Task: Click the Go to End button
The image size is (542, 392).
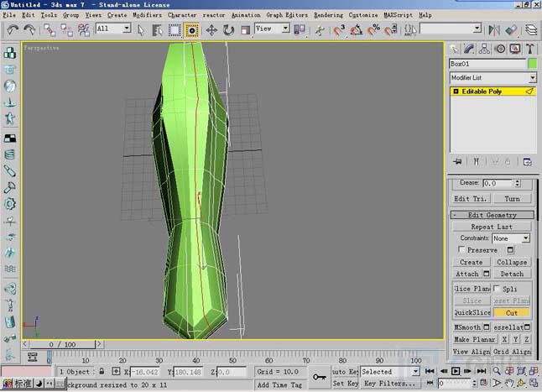Action: (481, 371)
